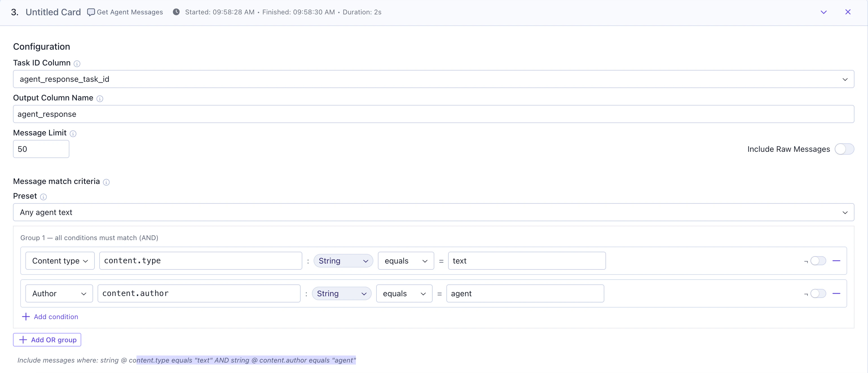Viewport: 868px width, 373px height.
Task: Change equals operator in content.type row
Action: click(406, 261)
